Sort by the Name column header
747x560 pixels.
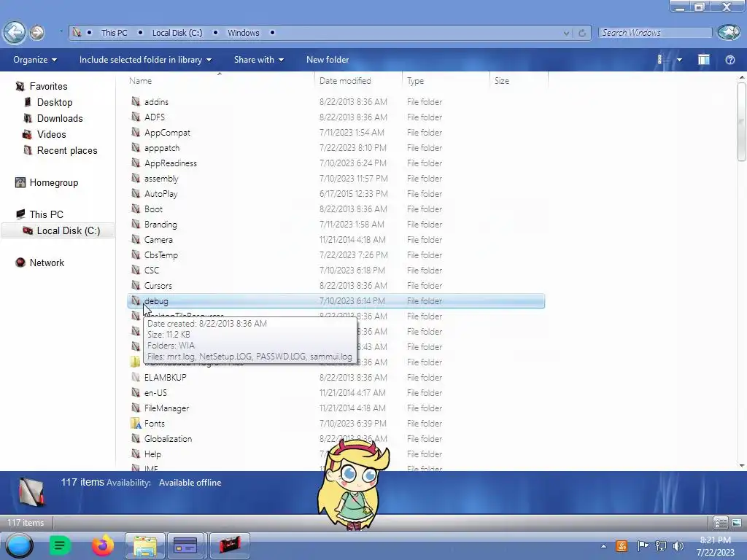tap(140, 80)
